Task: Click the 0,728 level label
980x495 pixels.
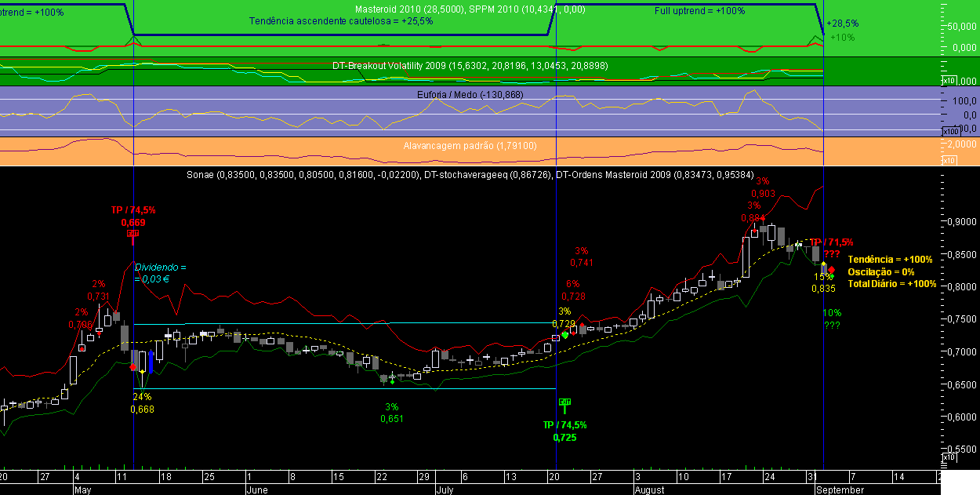Action: click(x=573, y=296)
